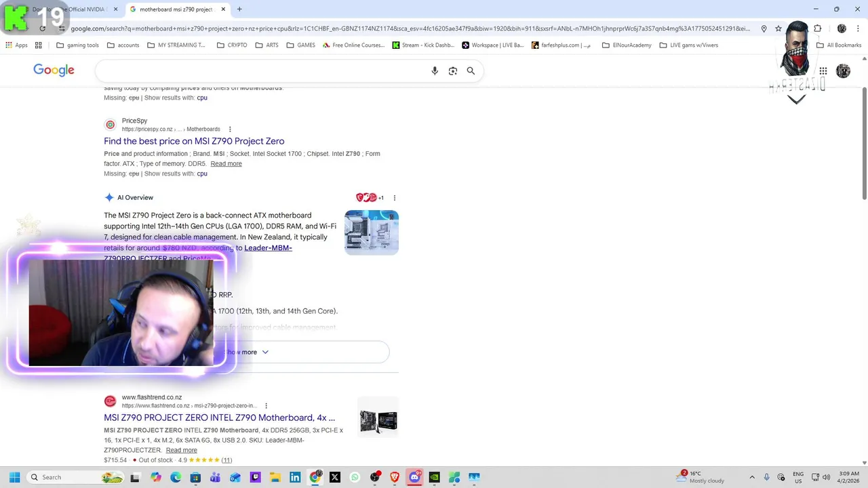Screen dimensions: 868x488
Task: Show results with cpu for PriceSpy result
Action: pos(202,174)
